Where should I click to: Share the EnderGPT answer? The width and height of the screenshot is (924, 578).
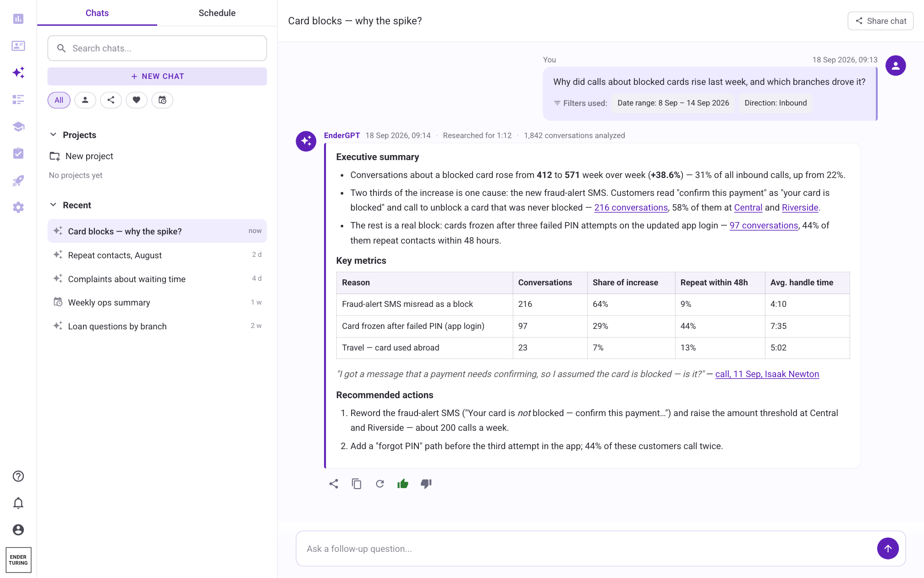pyautogui.click(x=334, y=484)
